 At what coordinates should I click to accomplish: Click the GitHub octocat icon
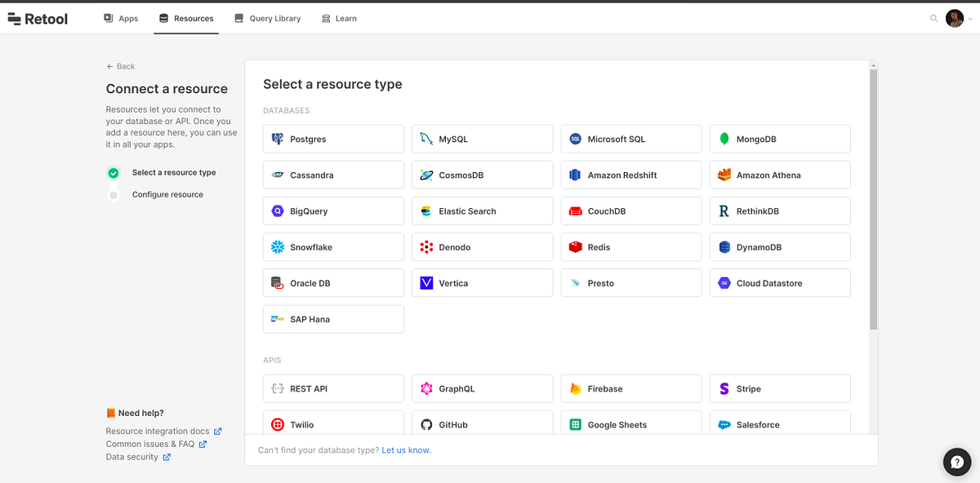point(426,425)
